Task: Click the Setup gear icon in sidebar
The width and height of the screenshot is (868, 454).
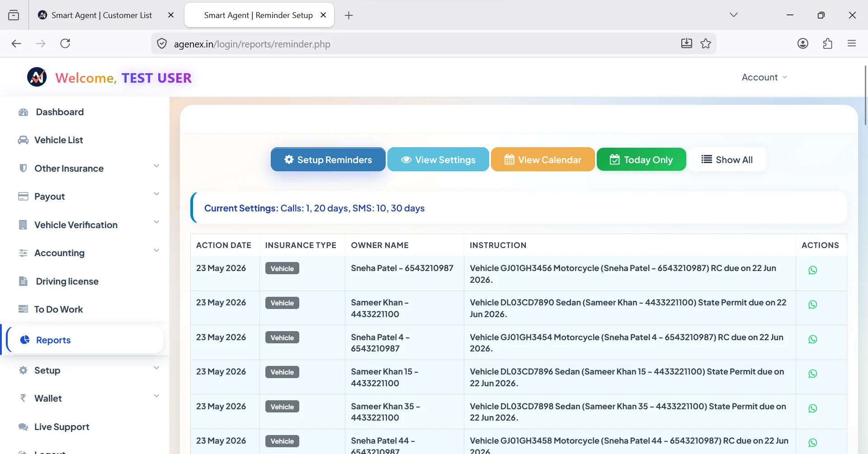Action: (23, 370)
